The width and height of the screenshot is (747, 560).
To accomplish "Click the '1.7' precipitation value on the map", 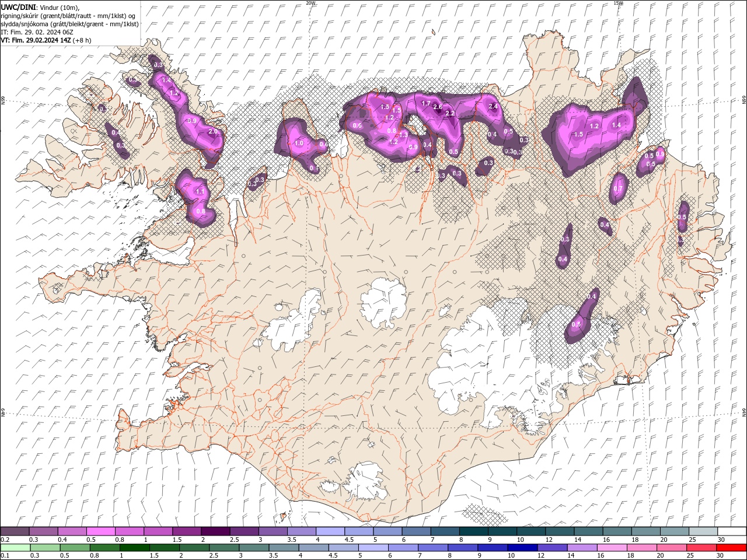I will (425, 103).
